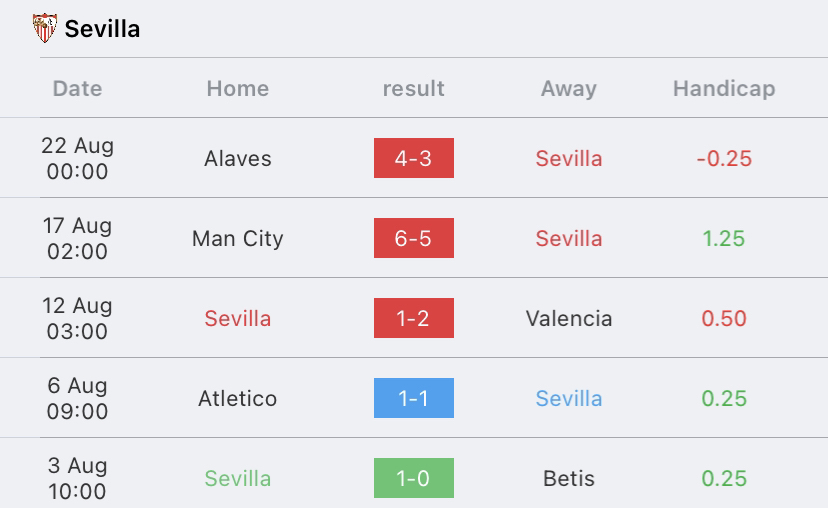Screen dimensions: 828x508
Task: Click the Alaves home team name
Action: [238, 158]
